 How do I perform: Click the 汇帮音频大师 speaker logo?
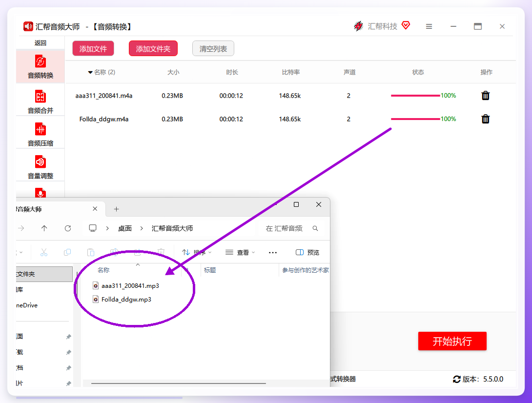pyautogui.click(x=28, y=26)
